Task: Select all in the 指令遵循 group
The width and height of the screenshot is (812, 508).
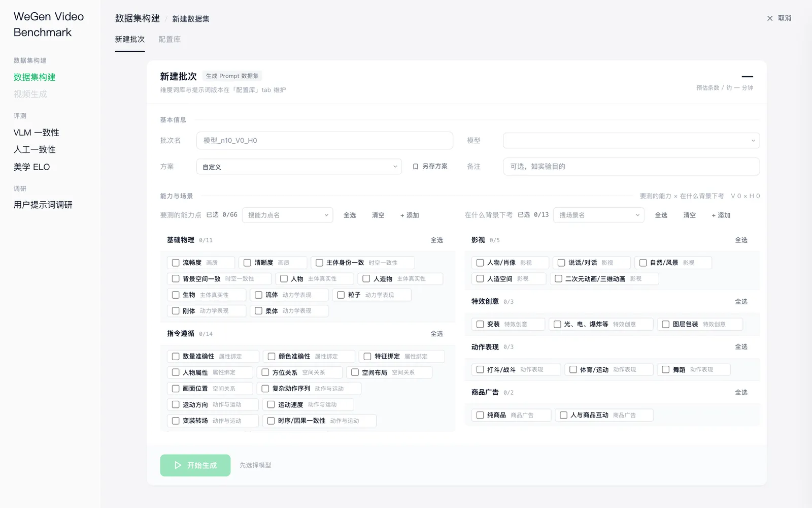Action: coord(436,334)
